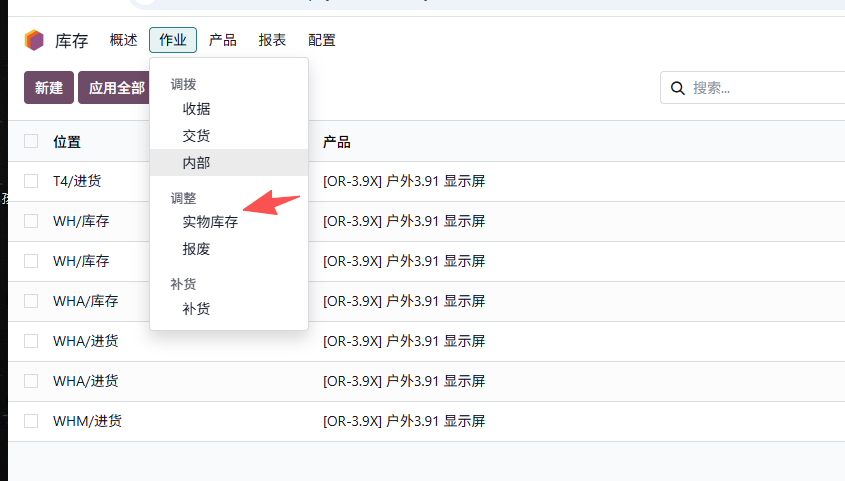Tick the first WHA/进货 row checkbox

coord(31,341)
